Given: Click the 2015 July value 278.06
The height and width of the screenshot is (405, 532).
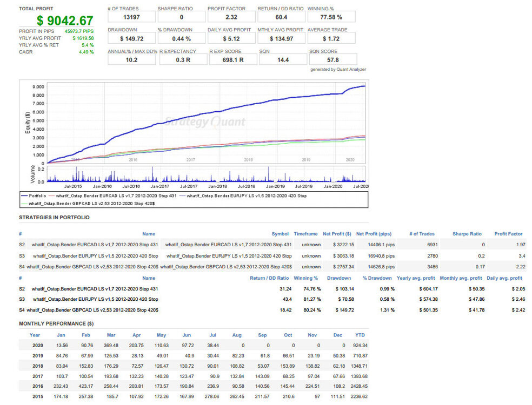Looking at the screenshot, I should [x=212, y=396].
